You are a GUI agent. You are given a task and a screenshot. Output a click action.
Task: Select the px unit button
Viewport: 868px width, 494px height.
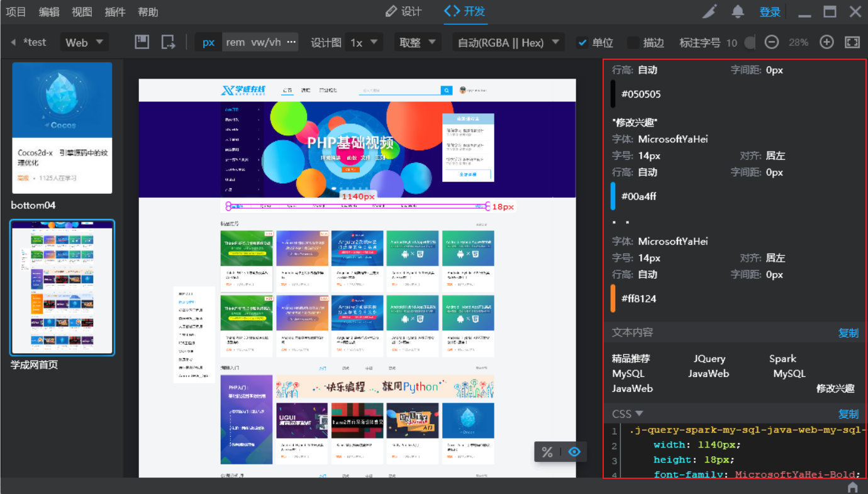[209, 42]
